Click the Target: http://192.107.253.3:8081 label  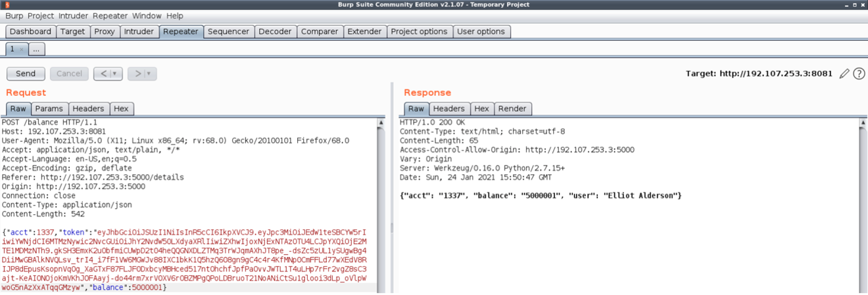(x=759, y=74)
